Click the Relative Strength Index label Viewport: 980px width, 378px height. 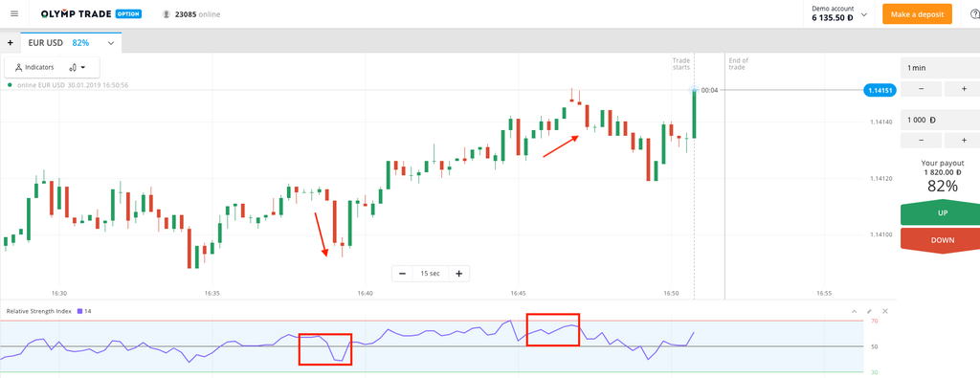point(38,310)
